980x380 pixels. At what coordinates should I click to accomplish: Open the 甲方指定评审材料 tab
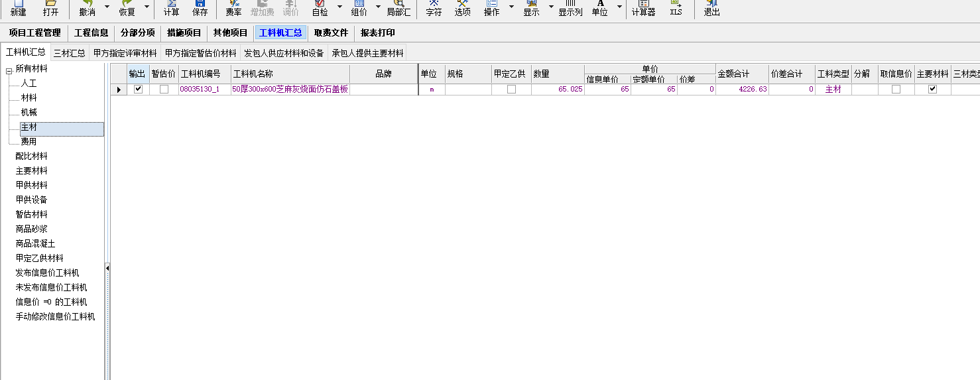125,53
